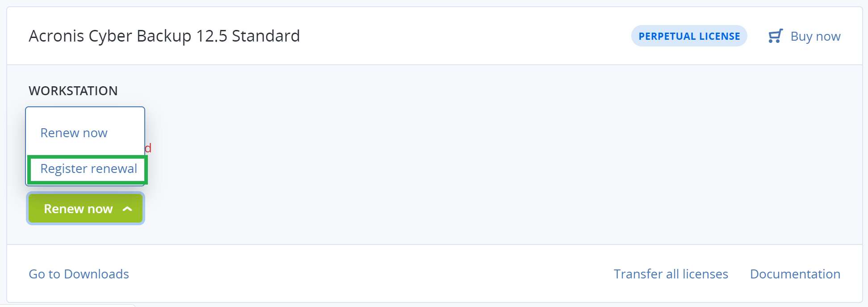
Task: Open the Go to Downloads link
Action: coord(79,274)
